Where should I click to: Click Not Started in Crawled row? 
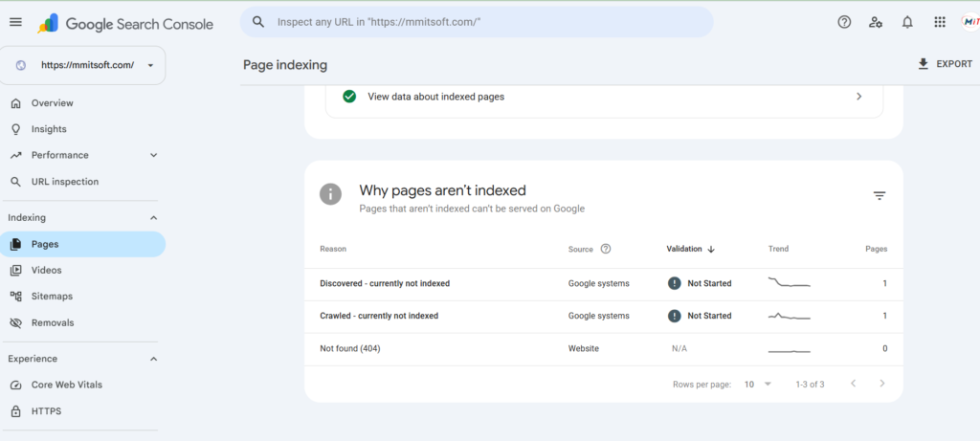coord(709,316)
